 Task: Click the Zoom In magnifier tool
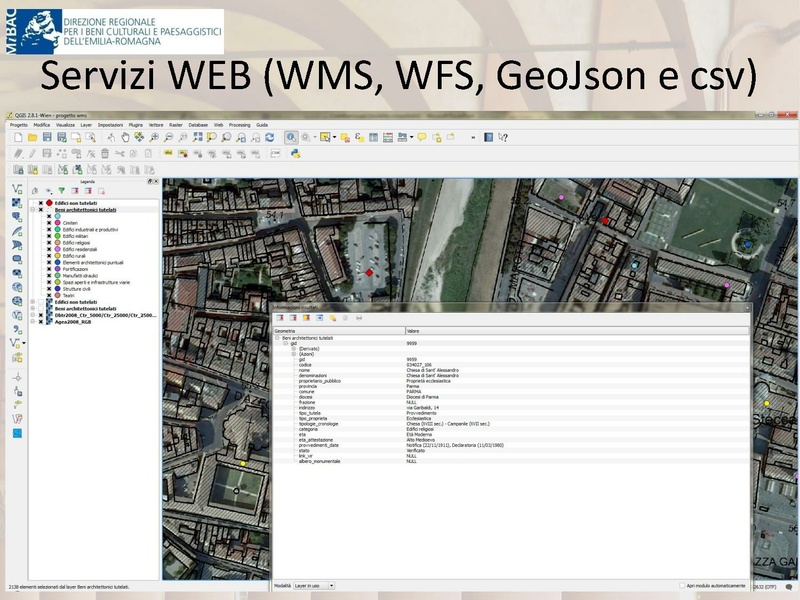point(155,137)
